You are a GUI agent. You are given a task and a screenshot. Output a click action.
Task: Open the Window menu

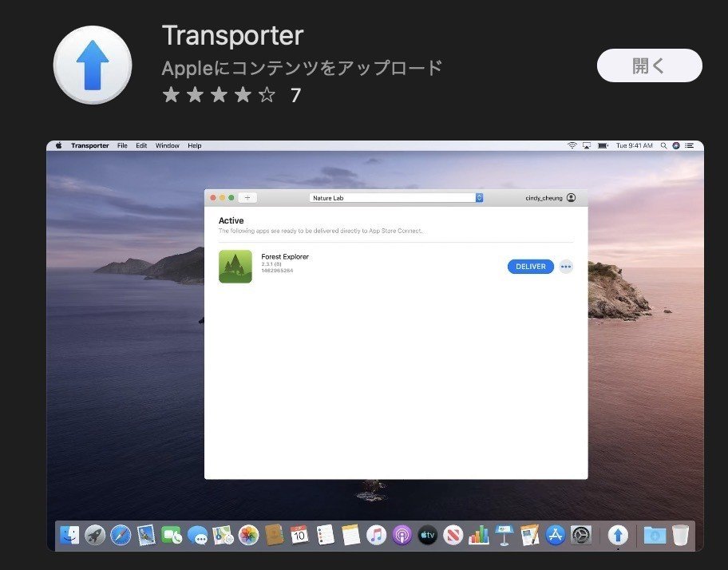167,145
